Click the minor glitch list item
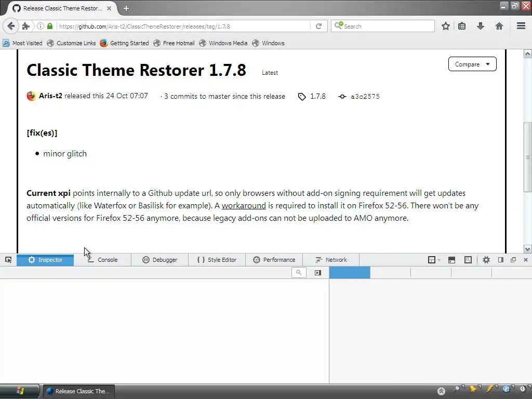 pyautogui.click(x=65, y=154)
